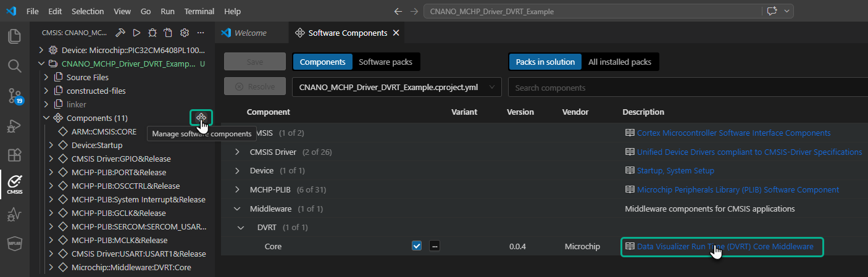Open Cortex Microcontroller Software Interface Components link
This screenshot has width=868, height=277.
[733, 133]
